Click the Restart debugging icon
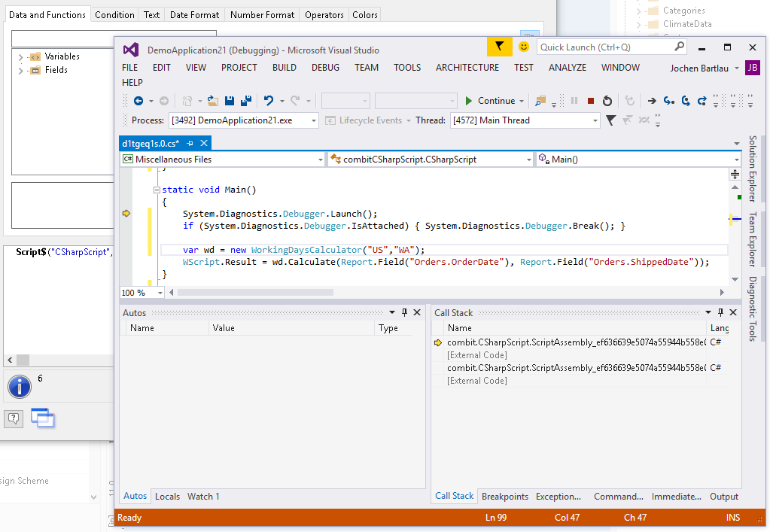Viewport: 770px width, 532px height. (x=607, y=101)
